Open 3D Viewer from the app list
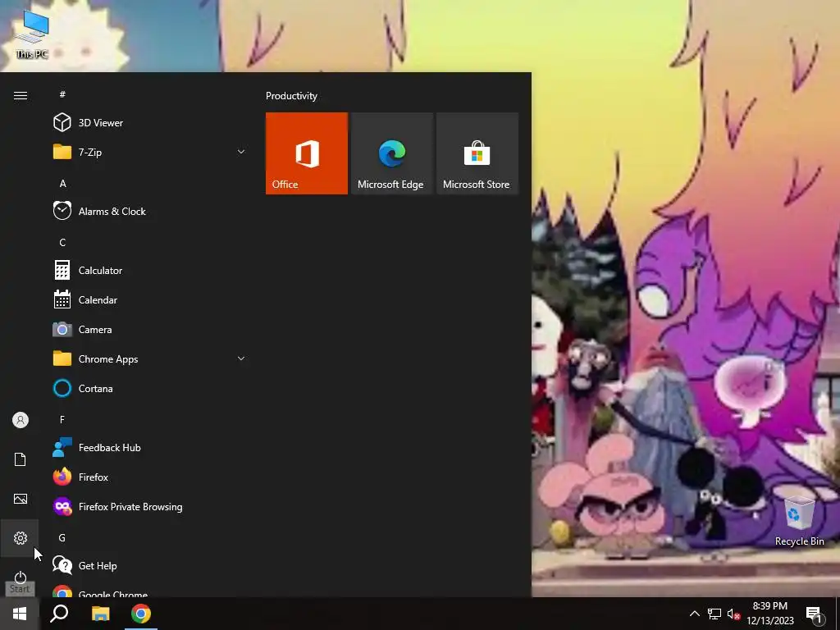840x630 pixels. coord(149,123)
